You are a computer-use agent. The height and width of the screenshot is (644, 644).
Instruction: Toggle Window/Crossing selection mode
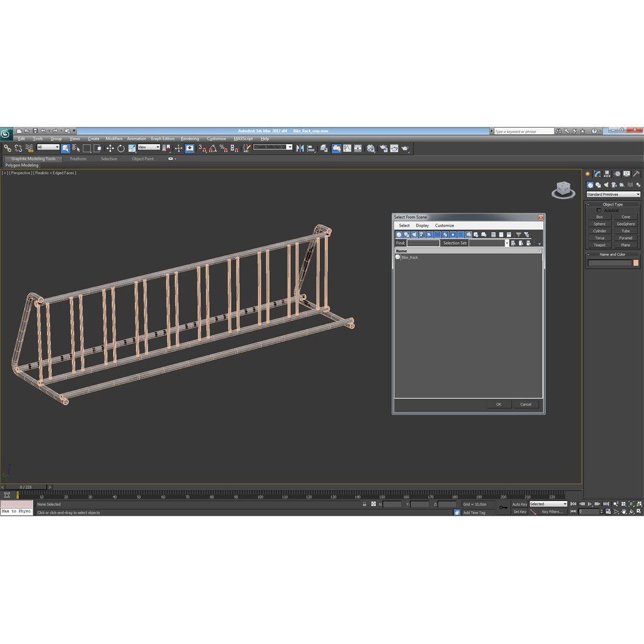[97, 148]
